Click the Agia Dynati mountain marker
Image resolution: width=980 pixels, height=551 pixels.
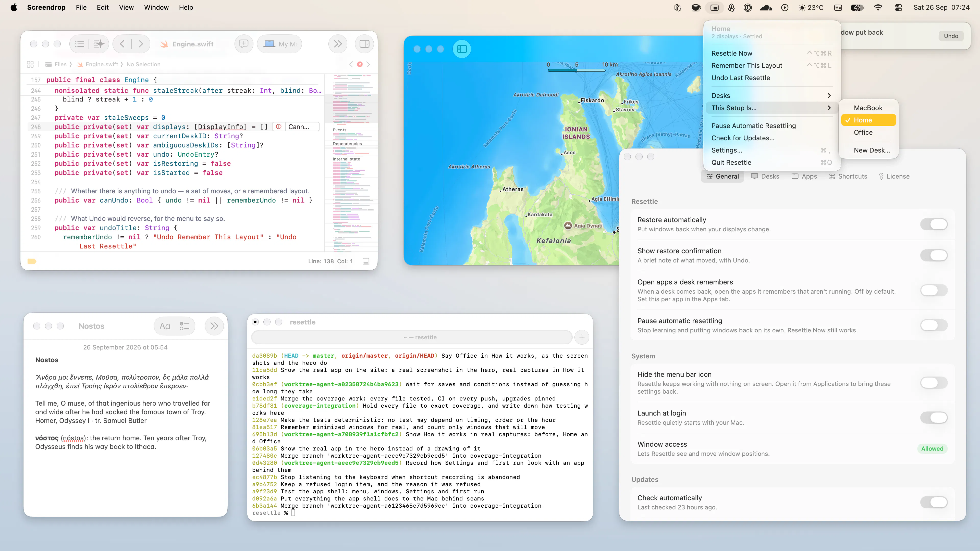568,226
